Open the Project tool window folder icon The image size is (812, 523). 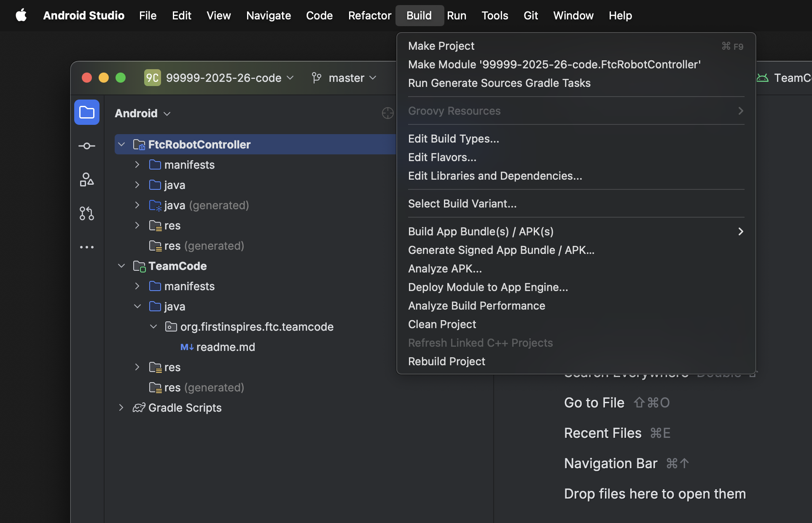tap(87, 112)
